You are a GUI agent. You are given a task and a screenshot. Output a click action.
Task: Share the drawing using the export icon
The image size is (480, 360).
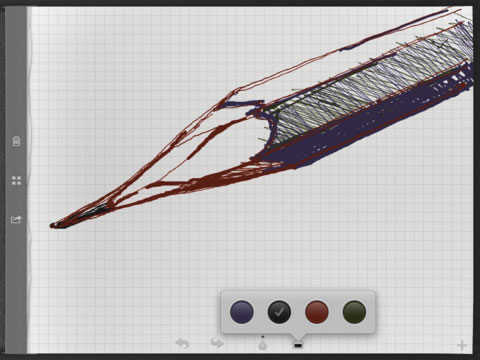click(16, 219)
